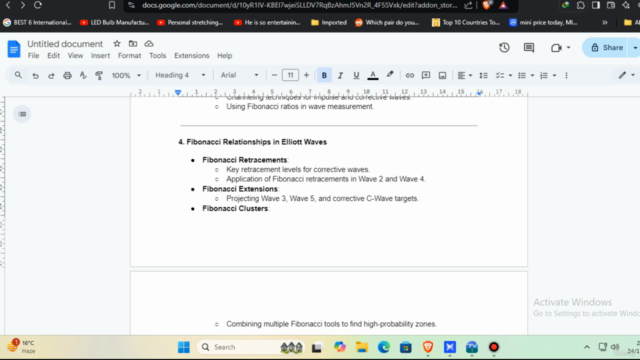Run spelling and grammar check

click(83, 76)
